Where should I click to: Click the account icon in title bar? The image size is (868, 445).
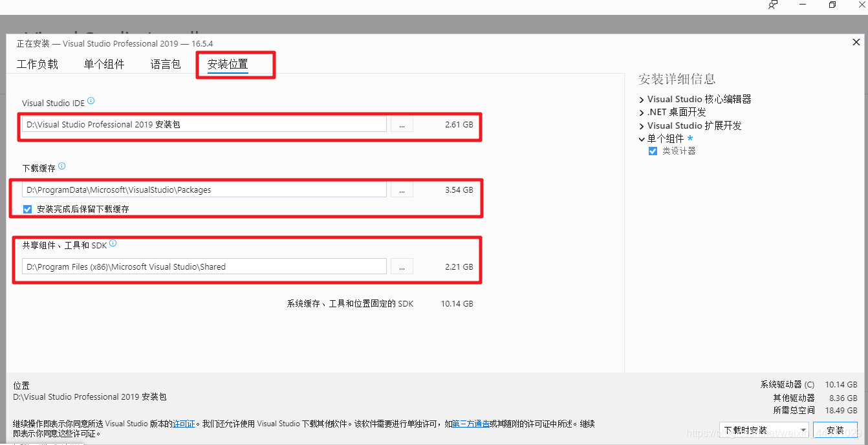(x=773, y=5)
